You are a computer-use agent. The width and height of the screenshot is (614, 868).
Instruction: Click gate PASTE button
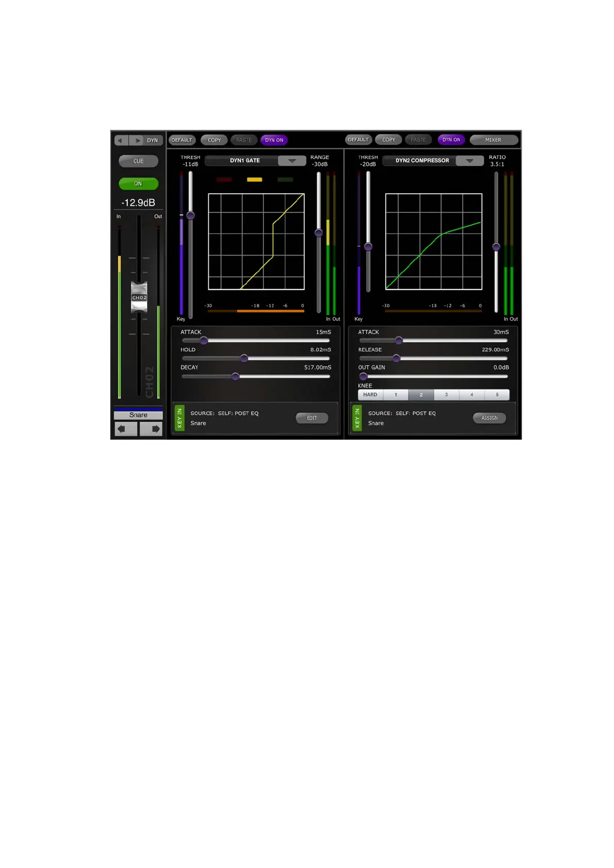[244, 140]
